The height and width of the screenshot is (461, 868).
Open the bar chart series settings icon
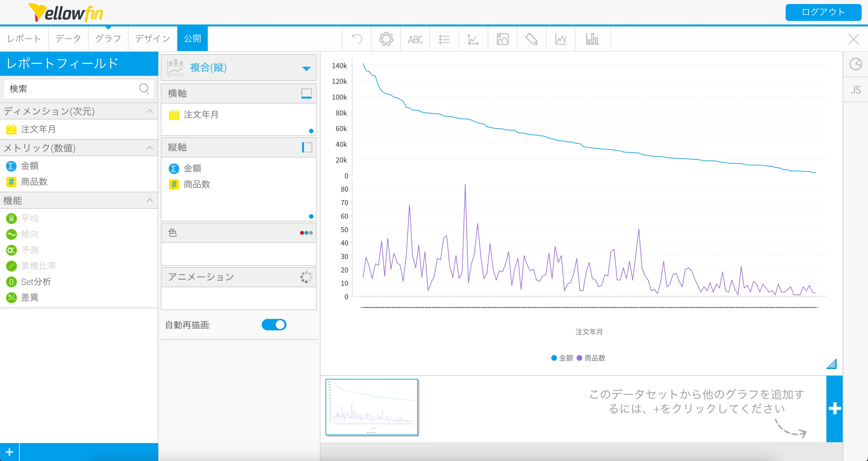592,39
